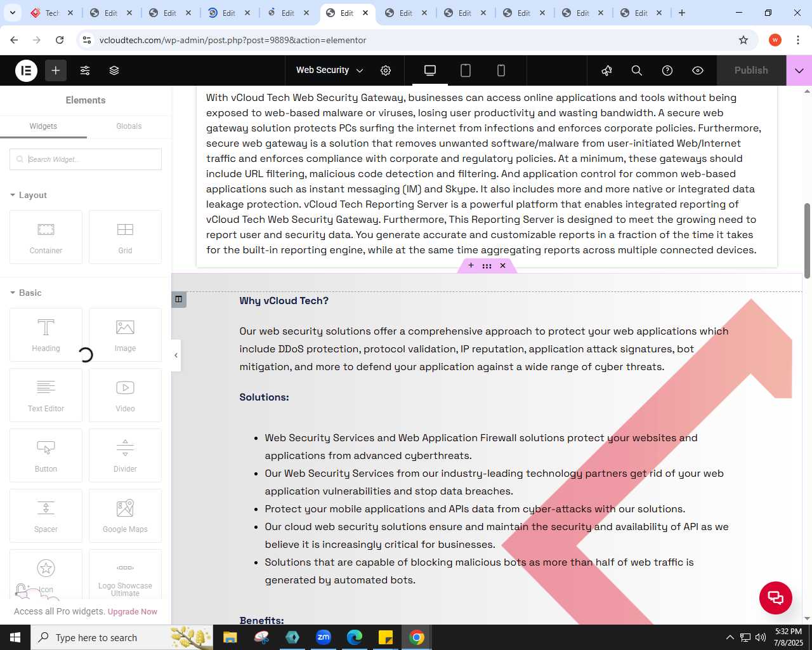Image resolution: width=812 pixels, height=650 pixels.
Task: Click the Solutions: subheading text
Action: [x=264, y=397]
